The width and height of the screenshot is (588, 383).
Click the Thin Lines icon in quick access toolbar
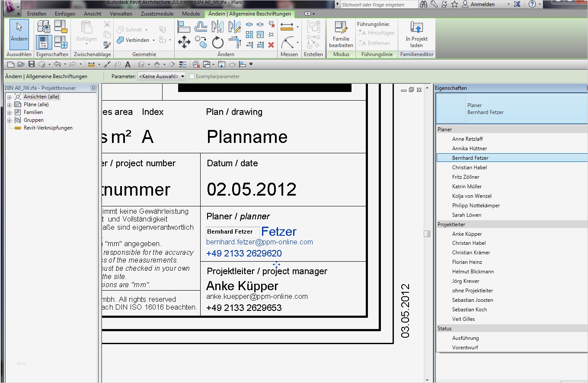coord(183,65)
